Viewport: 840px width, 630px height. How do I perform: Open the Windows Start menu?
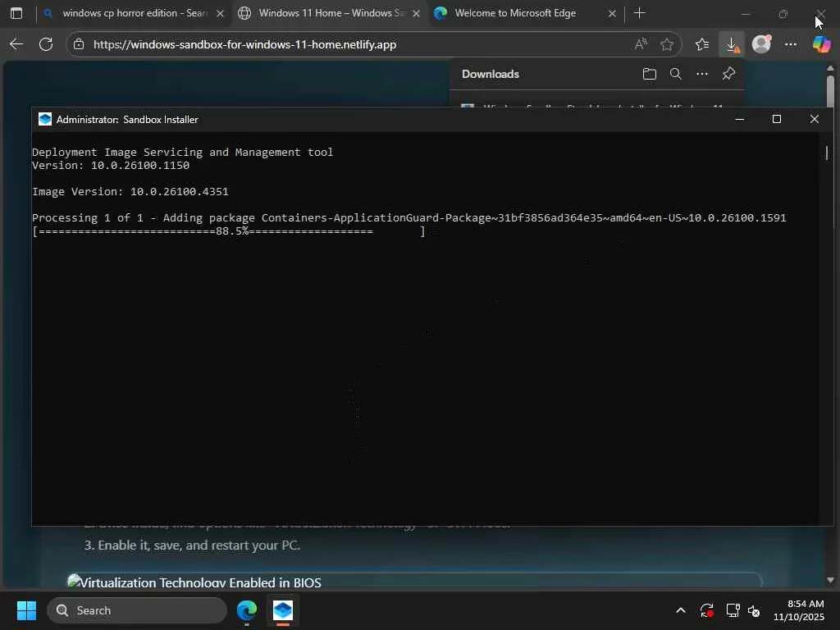tap(27, 610)
